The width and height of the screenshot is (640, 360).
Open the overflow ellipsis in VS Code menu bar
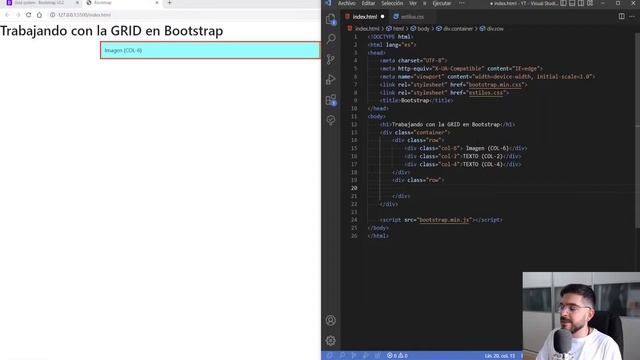coord(462,3)
